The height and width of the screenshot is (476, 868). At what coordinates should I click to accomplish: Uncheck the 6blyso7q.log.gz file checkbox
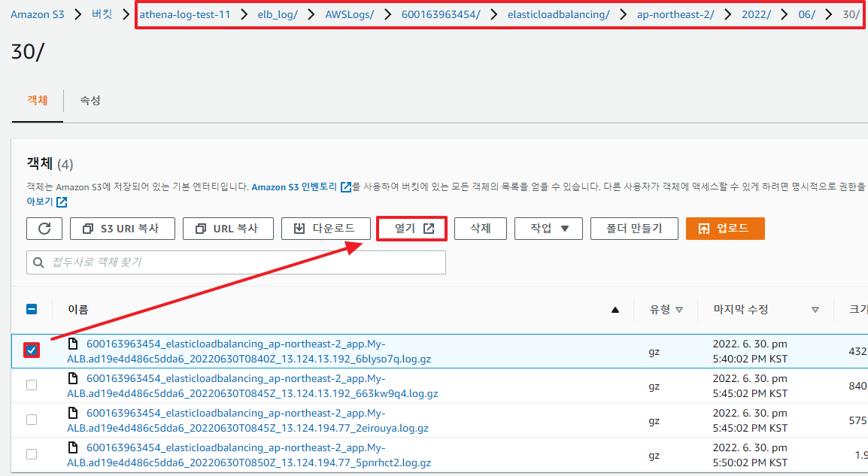[32, 350]
